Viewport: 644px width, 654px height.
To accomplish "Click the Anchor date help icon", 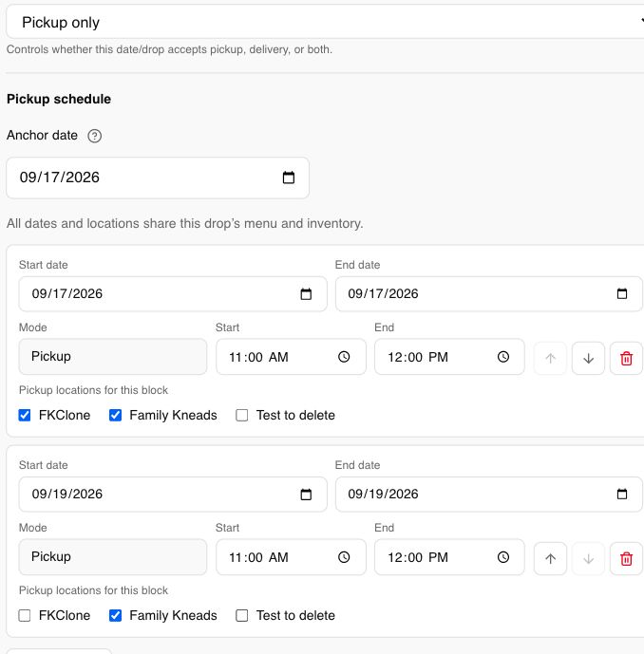I will (94, 136).
